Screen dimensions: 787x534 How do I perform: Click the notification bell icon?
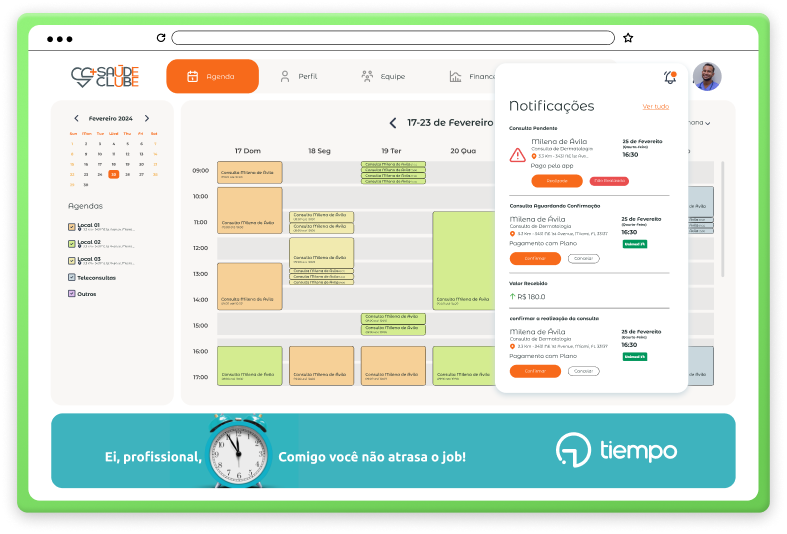(669, 77)
